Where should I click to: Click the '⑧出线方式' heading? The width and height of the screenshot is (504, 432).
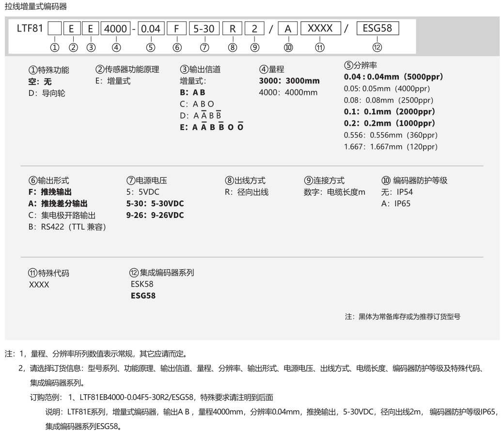245,181
